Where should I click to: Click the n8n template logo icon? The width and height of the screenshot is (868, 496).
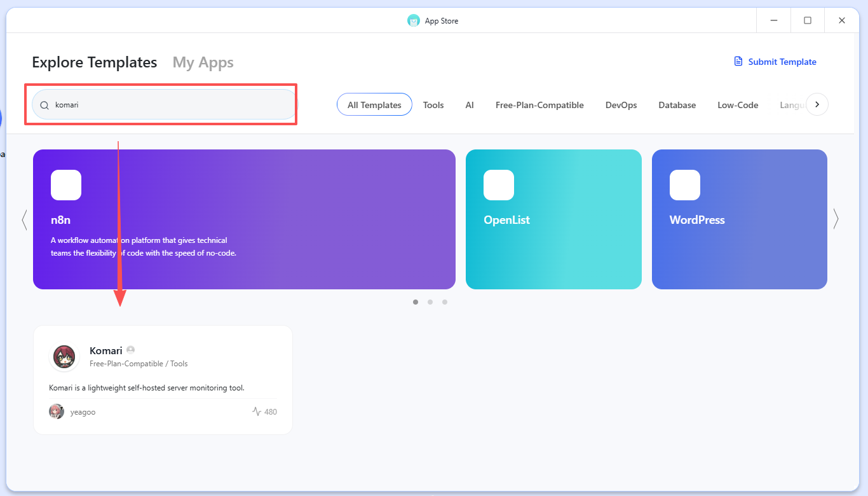pos(66,185)
